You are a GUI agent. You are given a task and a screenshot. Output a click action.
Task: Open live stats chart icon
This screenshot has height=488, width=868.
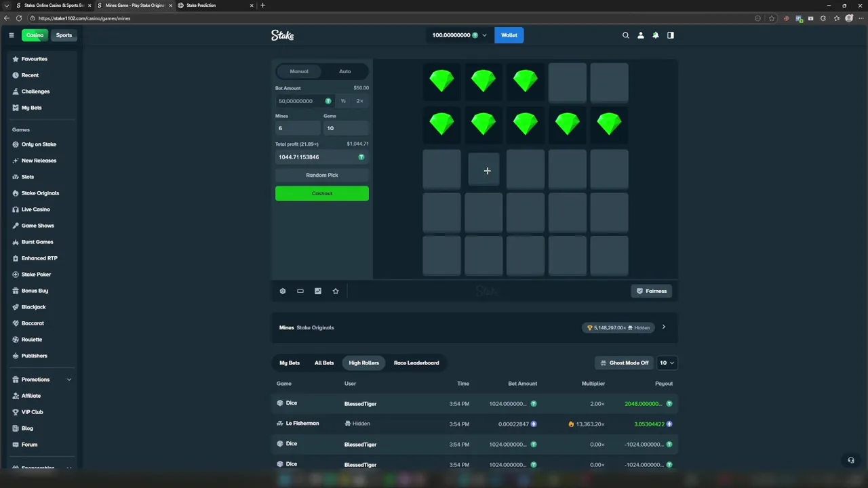[x=318, y=291]
